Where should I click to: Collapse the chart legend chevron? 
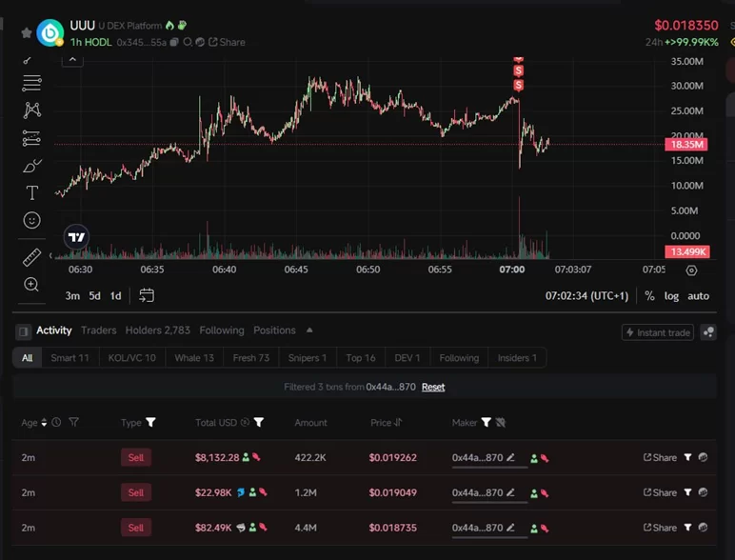72,59
